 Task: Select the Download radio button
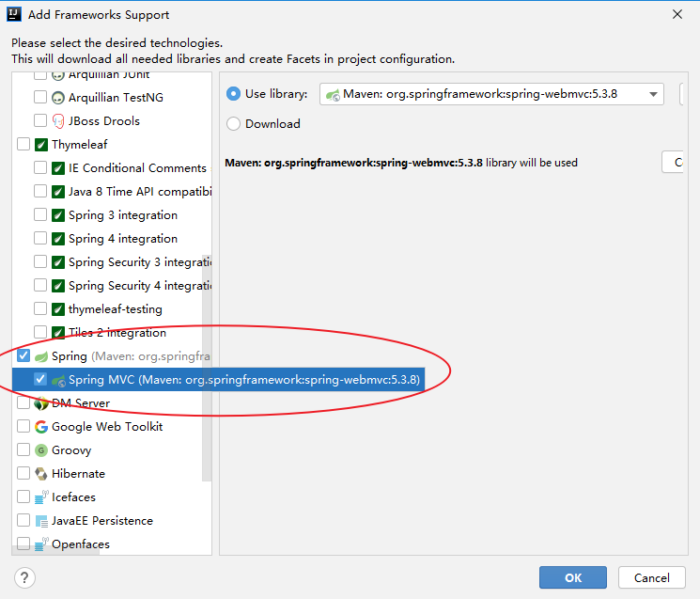click(x=233, y=124)
